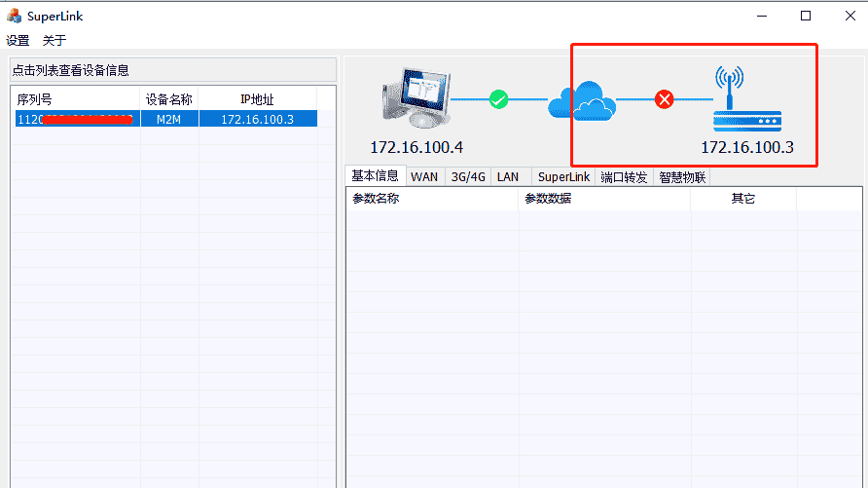The width and height of the screenshot is (868, 488).
Task: Open the 3G/4G tab
Action: pos(467,177)
